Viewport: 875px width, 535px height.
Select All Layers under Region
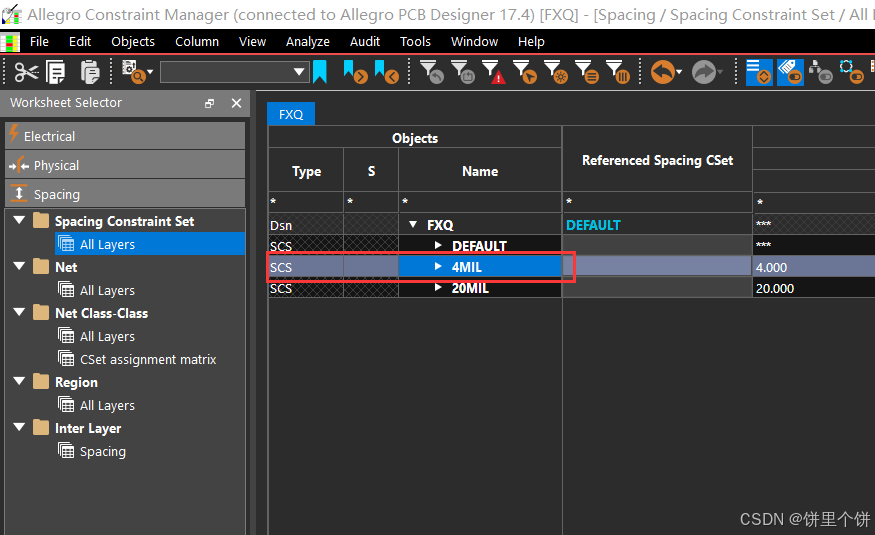[107, 406]
